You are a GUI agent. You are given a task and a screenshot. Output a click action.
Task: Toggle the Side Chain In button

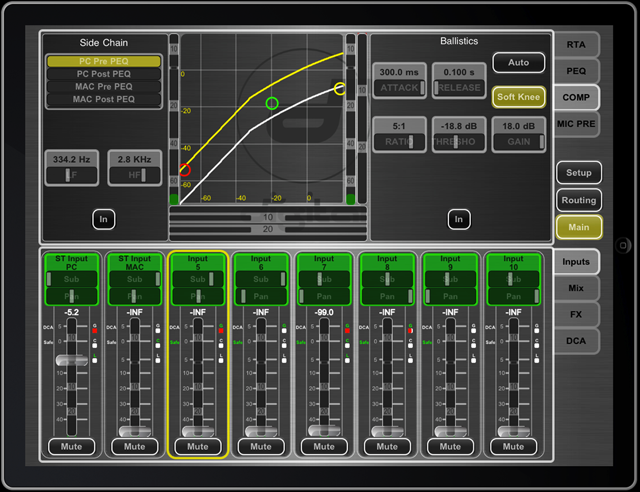104,219
